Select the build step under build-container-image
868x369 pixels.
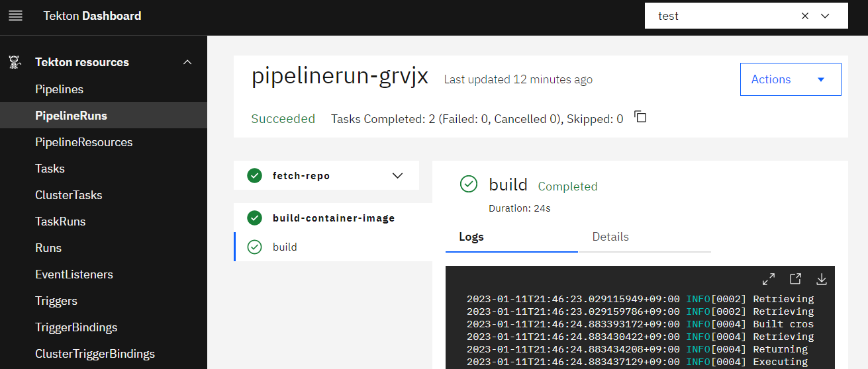coord(333,247)
